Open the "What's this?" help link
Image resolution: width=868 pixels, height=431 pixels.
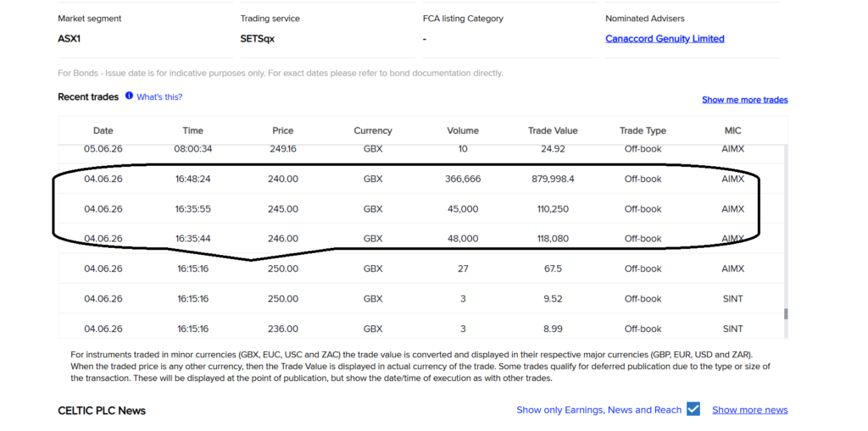(x=159, y=97)
